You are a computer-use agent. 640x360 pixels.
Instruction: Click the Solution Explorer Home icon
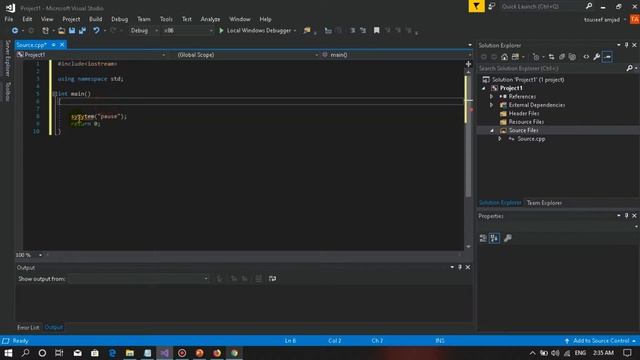tap(504, 57)
